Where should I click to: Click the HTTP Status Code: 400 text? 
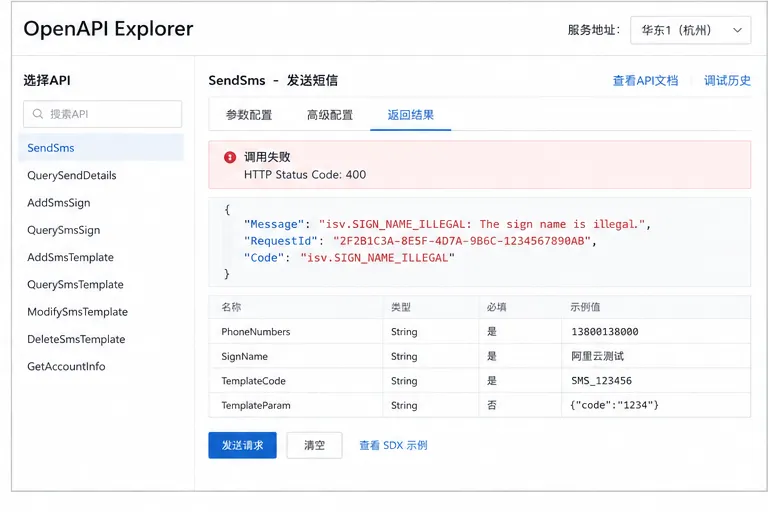[x=305, y=175]
